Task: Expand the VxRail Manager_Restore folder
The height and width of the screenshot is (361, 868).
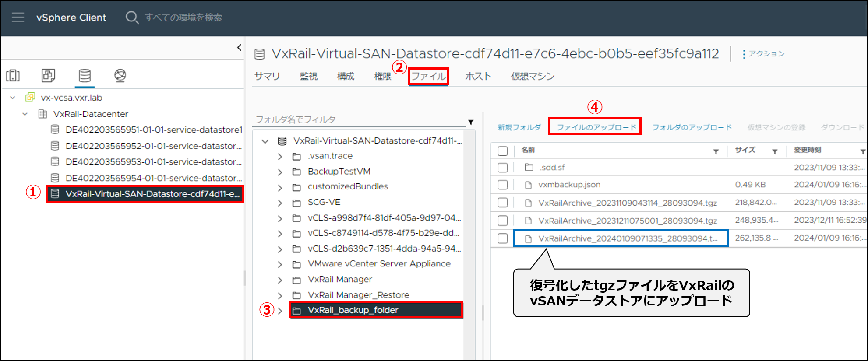Action: tap(280, 296)
